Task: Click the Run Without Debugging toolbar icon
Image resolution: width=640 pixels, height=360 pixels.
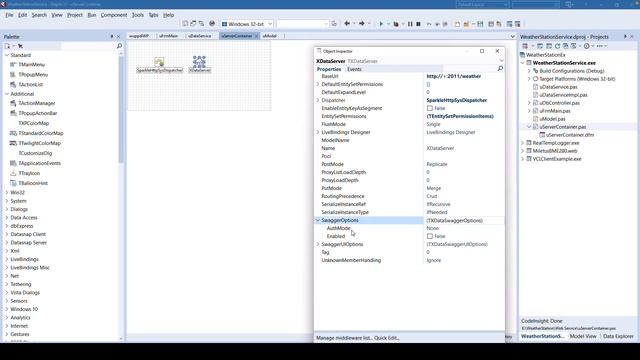Action: pos(396,24)
